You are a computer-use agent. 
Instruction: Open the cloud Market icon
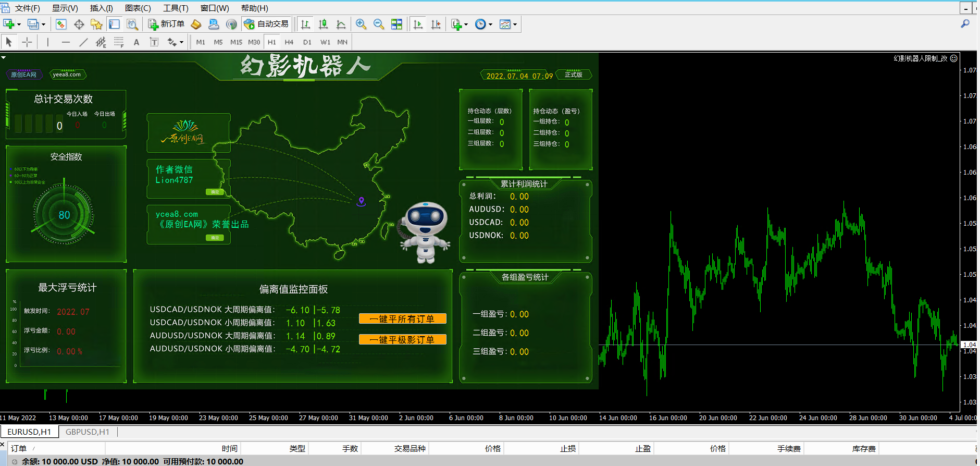[x=214, y=24]
